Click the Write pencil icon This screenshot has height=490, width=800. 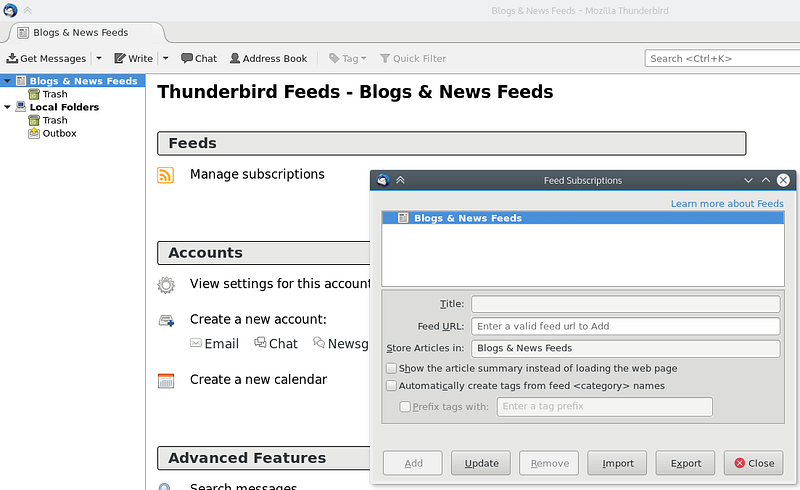[x=119, y=58]
